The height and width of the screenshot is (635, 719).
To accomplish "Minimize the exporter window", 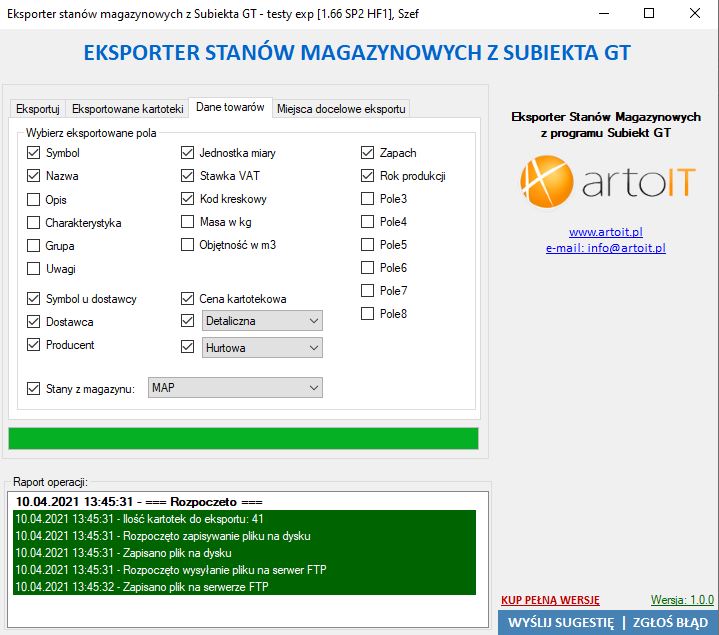I will pos(602,14).
